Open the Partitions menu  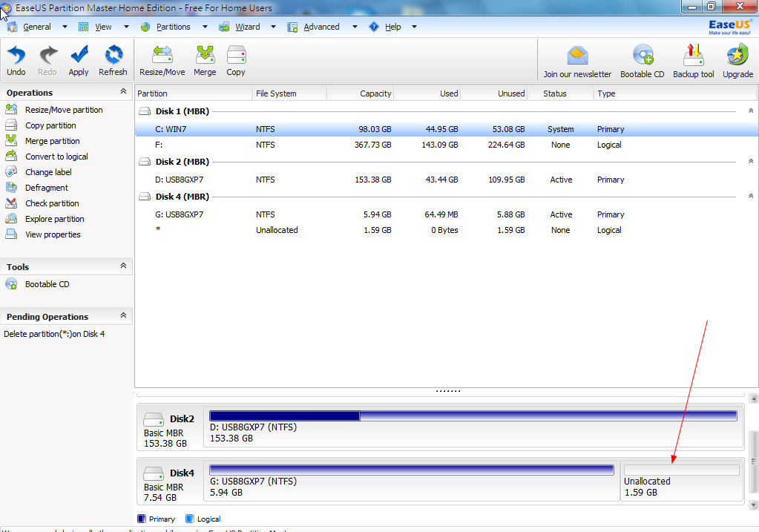[x=174, y=27]
